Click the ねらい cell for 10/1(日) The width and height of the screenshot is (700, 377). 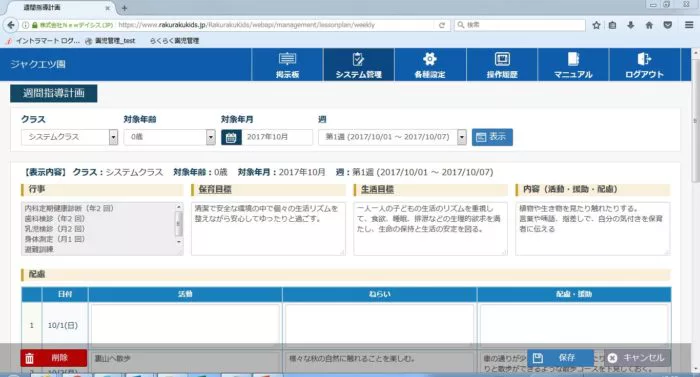click(x=379, y=325)
